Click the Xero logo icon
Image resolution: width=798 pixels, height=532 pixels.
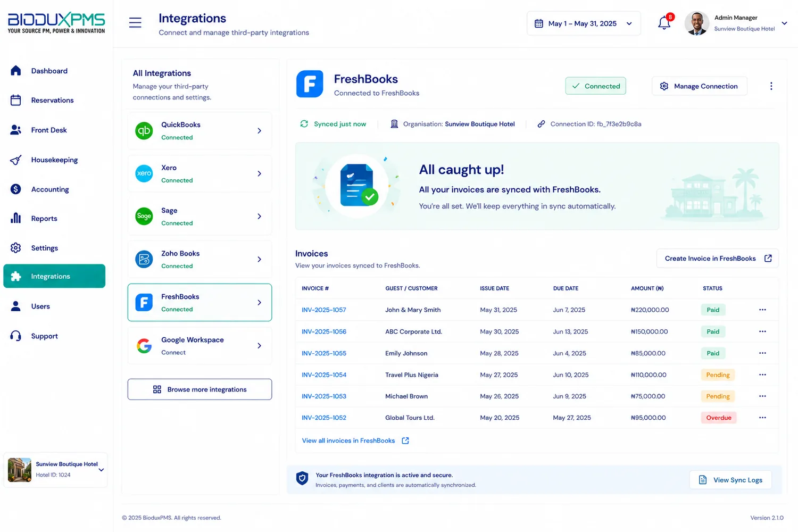[144, 173]
